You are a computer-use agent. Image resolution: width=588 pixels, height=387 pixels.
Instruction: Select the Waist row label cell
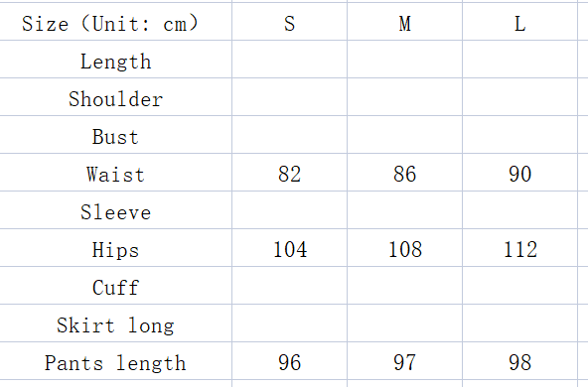coord(116,173)
